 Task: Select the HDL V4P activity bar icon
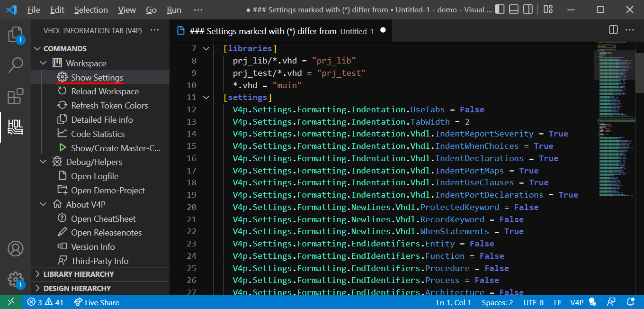pyautogui.click(x=16, y=127)
